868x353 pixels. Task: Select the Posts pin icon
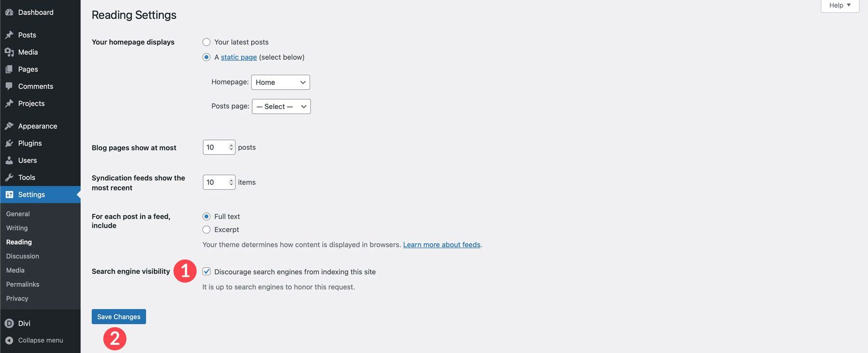10,34
